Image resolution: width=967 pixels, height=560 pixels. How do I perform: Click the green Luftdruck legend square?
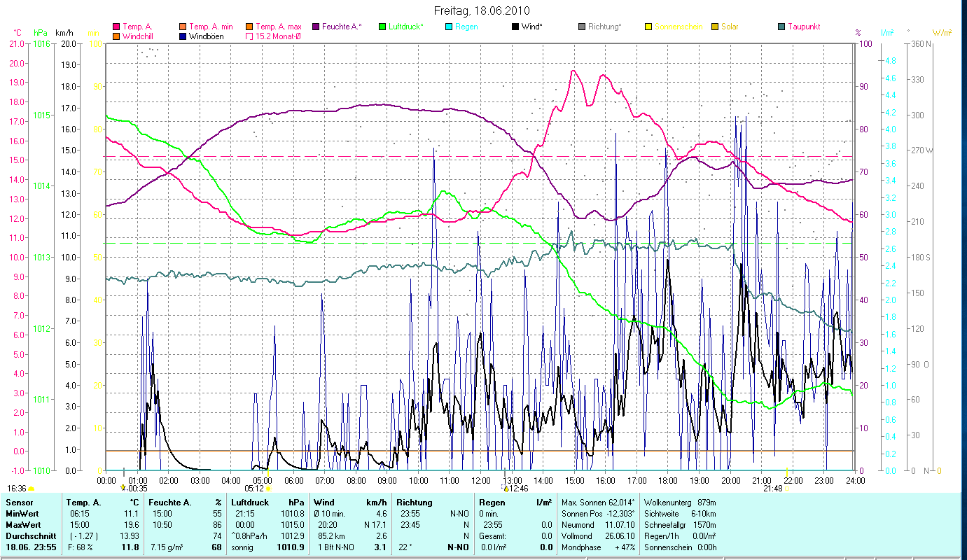(382, 27)
